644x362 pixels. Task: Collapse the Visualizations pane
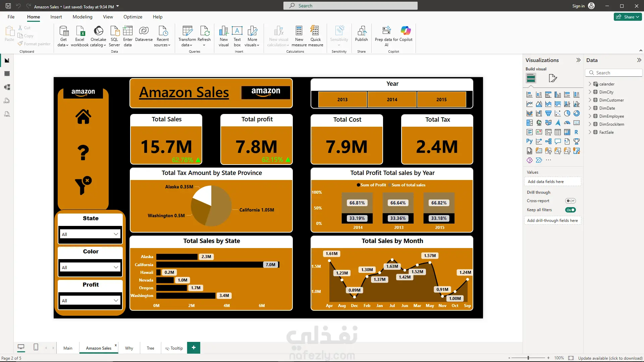[x=578, y=60]
